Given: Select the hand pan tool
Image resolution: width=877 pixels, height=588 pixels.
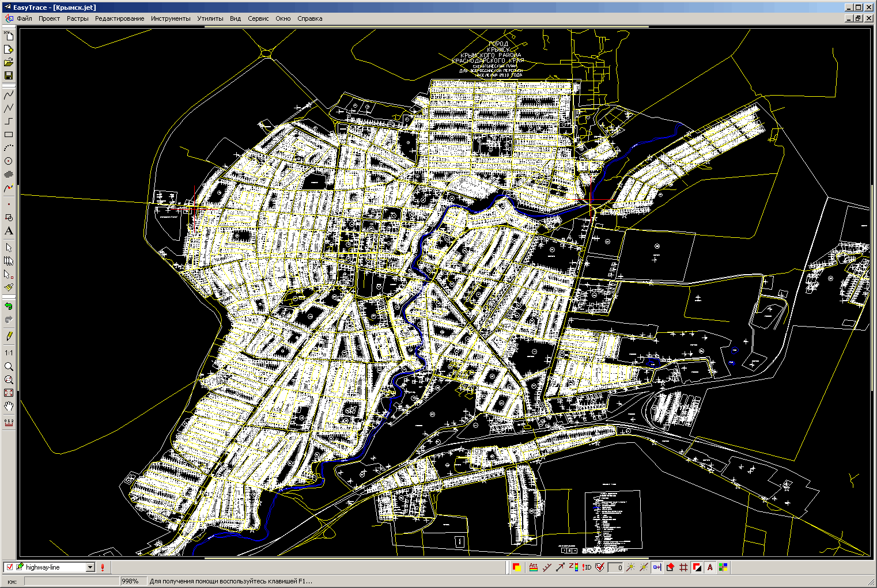Looking at the screenshot, I should pos(9,407).
